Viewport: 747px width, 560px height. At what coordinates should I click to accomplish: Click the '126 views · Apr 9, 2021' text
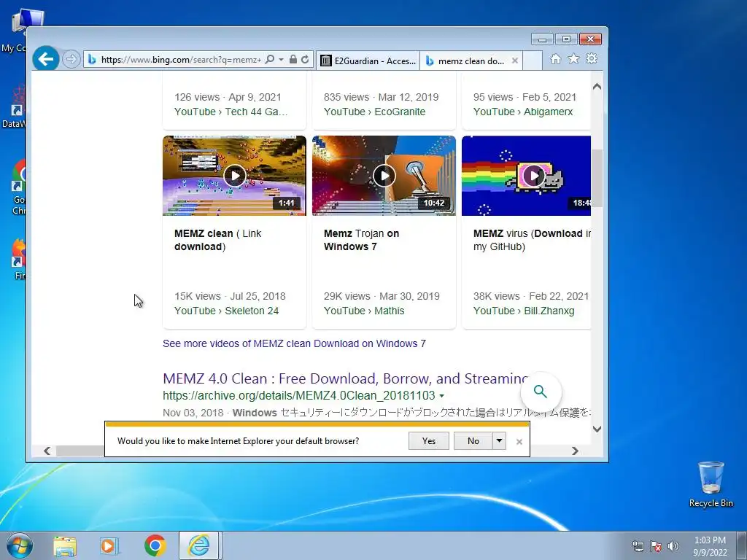(228, 97)
